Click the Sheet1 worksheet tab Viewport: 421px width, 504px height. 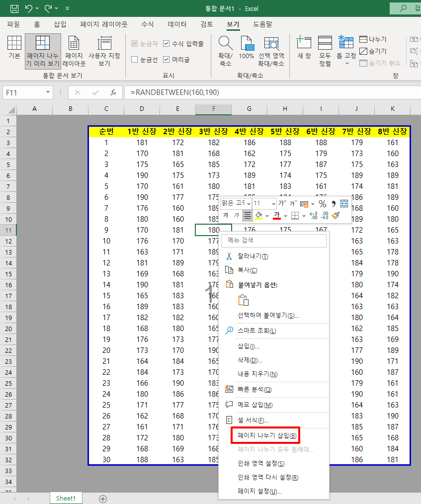pos(66,498)
